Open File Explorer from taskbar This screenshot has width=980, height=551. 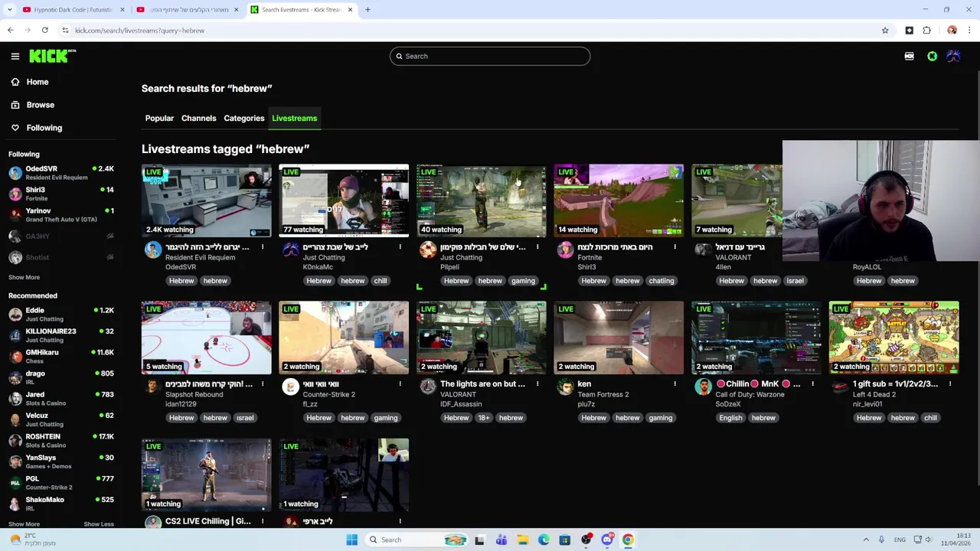[x=522, y=540]
